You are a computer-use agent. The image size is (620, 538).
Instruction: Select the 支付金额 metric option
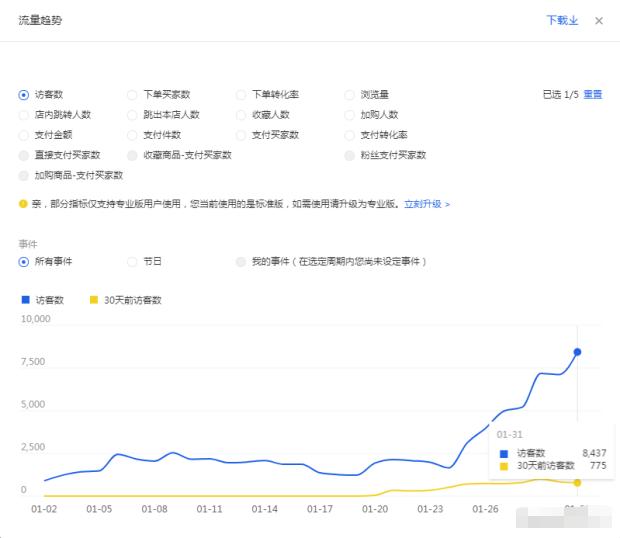24,135
